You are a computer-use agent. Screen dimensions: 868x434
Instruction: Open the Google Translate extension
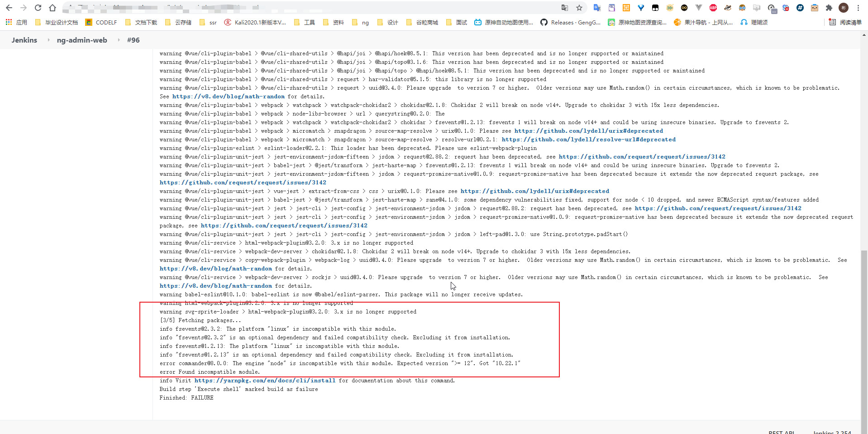pyautogui.click(x=597, y=8)
